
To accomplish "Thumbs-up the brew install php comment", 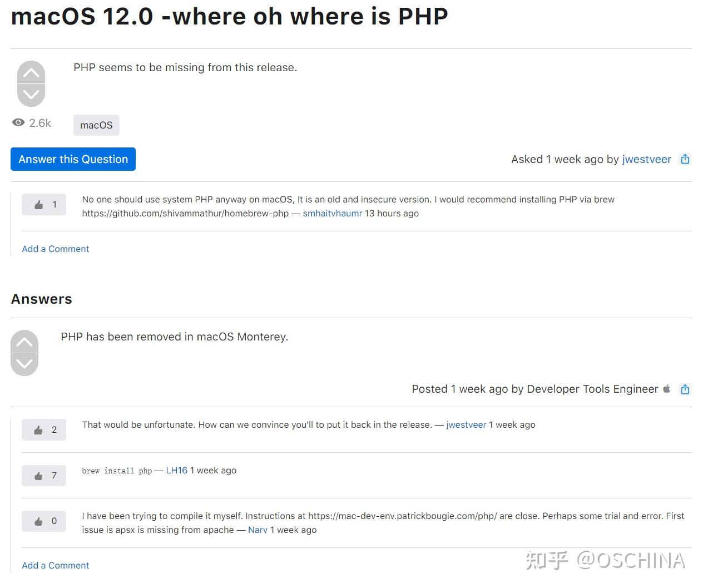I will pos(38,476).
